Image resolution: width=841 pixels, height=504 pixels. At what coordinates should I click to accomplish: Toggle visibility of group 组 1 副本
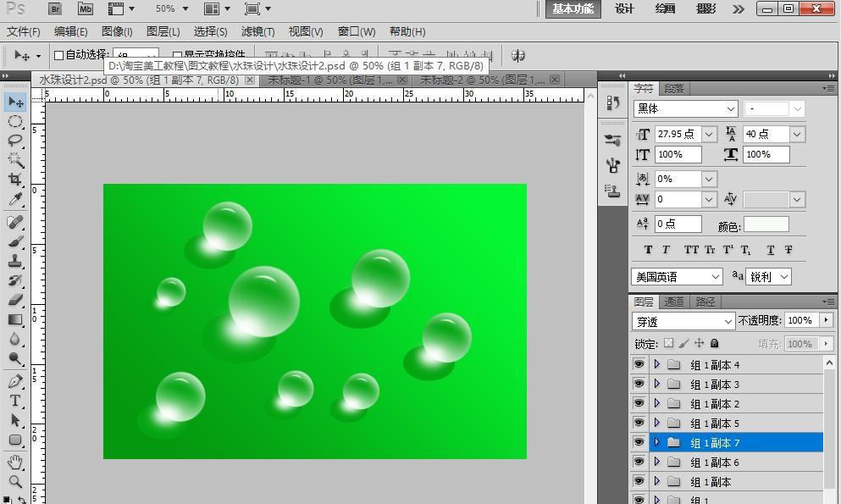639,481
